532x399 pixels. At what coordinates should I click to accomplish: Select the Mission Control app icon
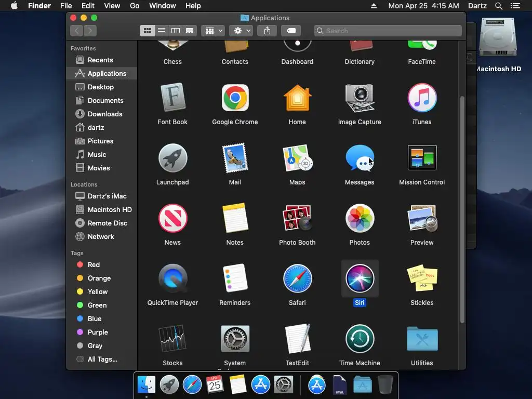point(422,158)
